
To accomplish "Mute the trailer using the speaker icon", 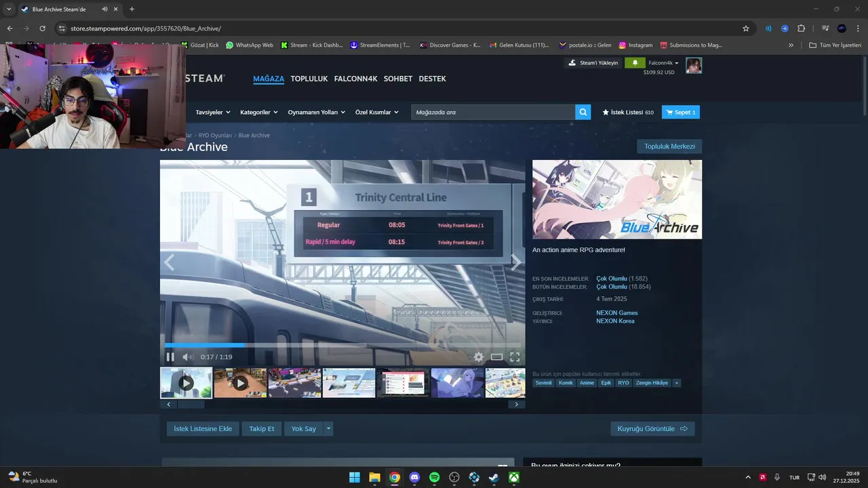I will [188, 357].
